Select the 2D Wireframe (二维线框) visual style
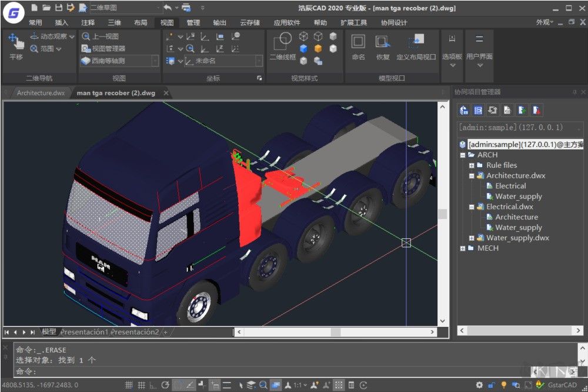This screenshot has height=392, width=588. click(x=282, y=46)
